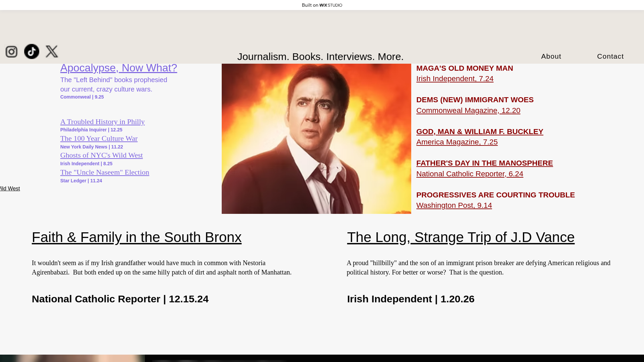Read A Troubled History in Philly

pos(102,122)
